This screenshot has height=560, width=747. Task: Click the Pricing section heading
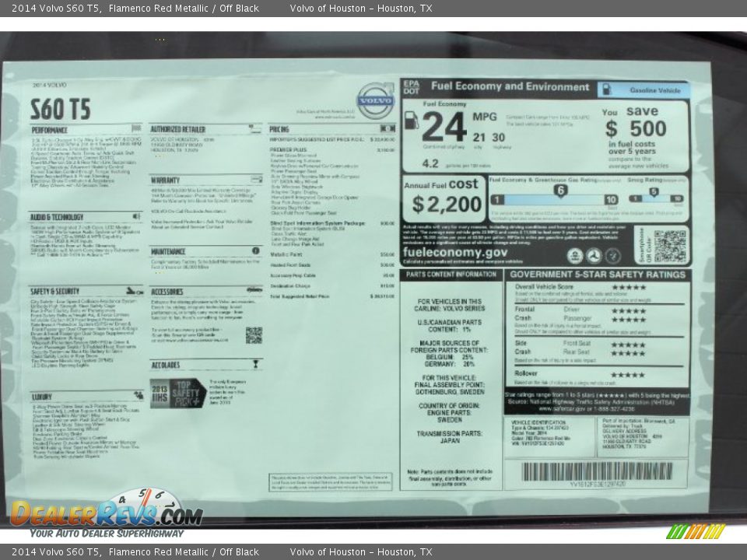(x=279, y=129)
